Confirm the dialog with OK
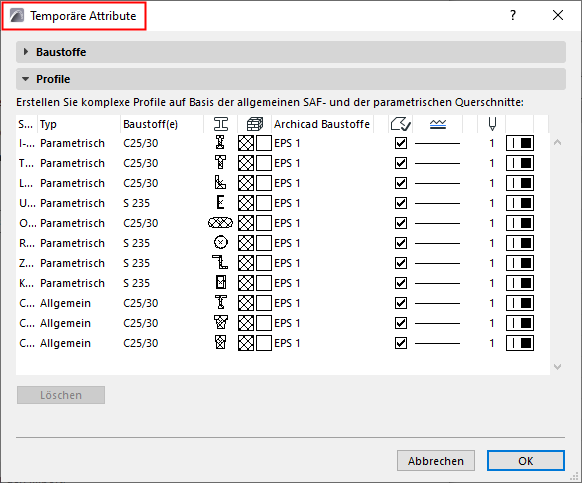 pyautogui.click(x=526, y=461)
